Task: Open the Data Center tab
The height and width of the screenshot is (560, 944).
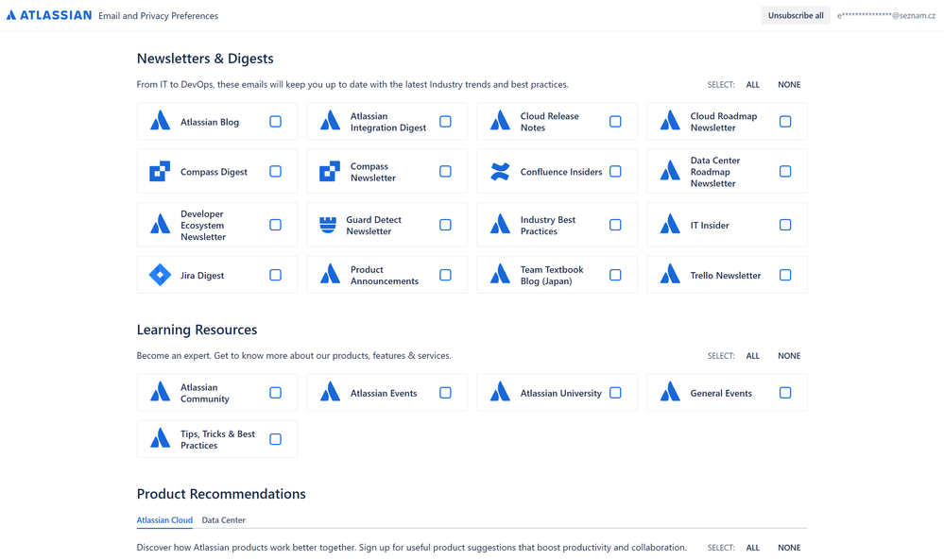Action: (x=223, y=520)
